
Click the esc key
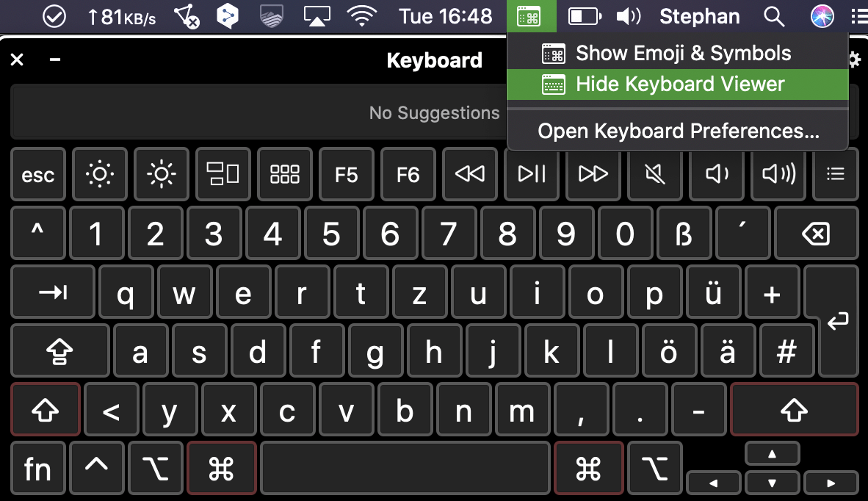38,174
